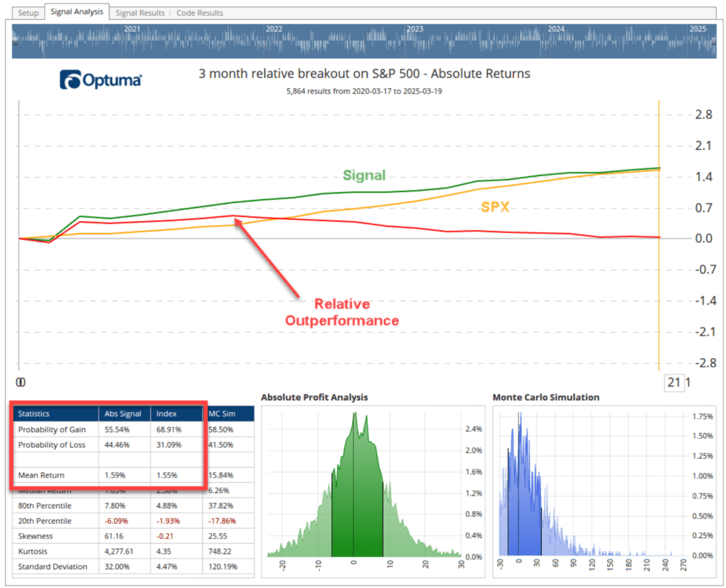Click the Monte Carlo Simulation heading

point(546,397)
